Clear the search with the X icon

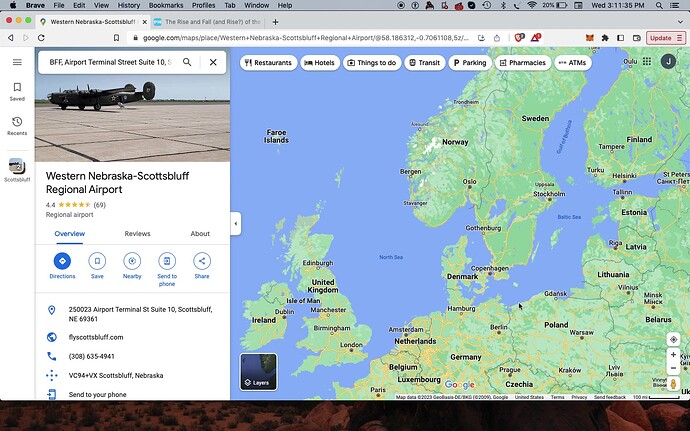pyautogui.click(x=213, y=62)
